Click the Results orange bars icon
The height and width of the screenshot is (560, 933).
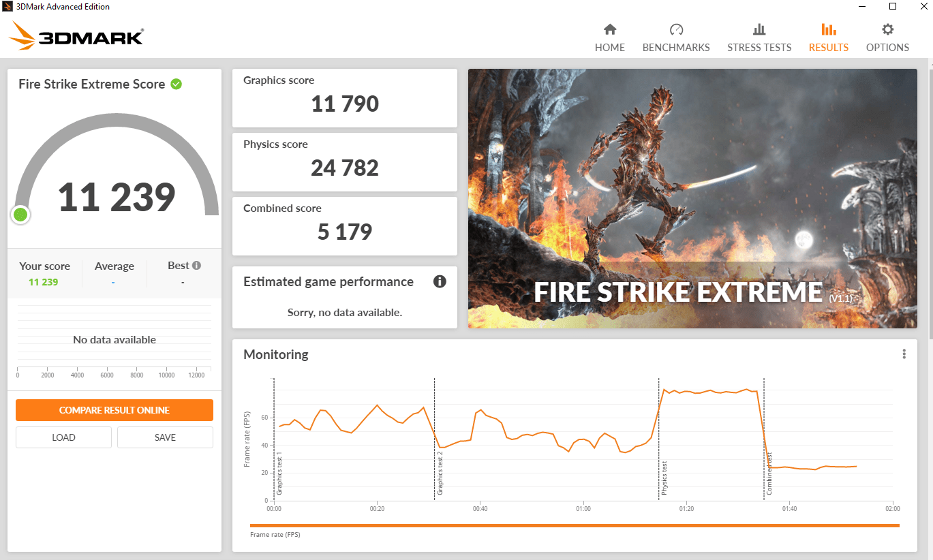[829, 29]
